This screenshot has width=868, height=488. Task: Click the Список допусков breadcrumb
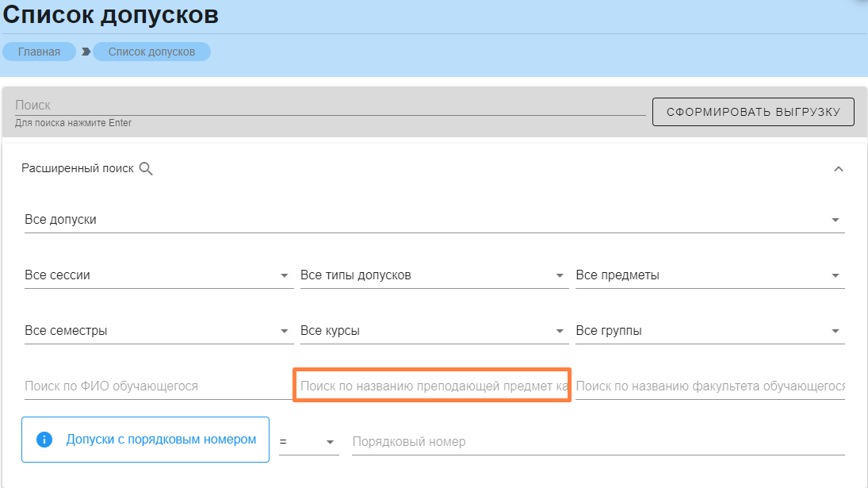click(x=151, y=52)
